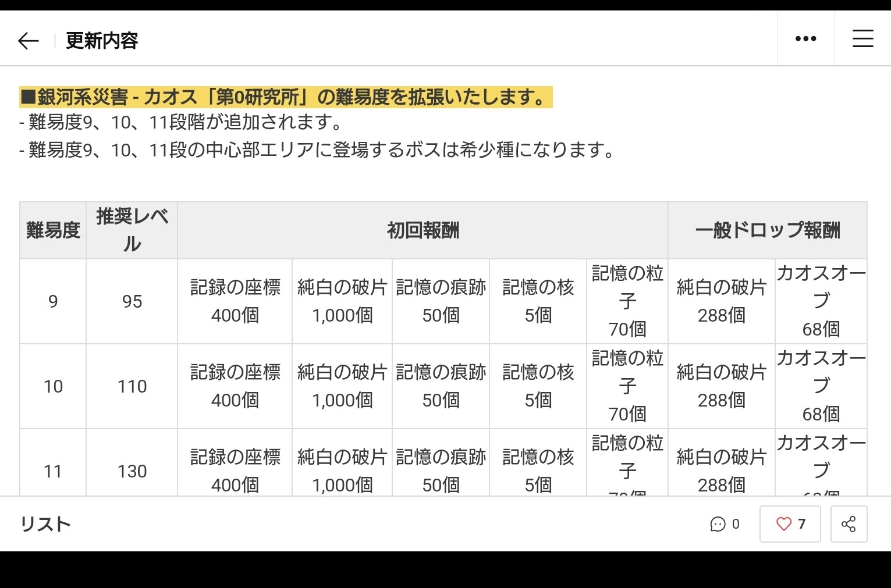Click the 推奨レベル column header
Image resolution: width=891 pixels, height=588 pixels.
click(132, 230)
